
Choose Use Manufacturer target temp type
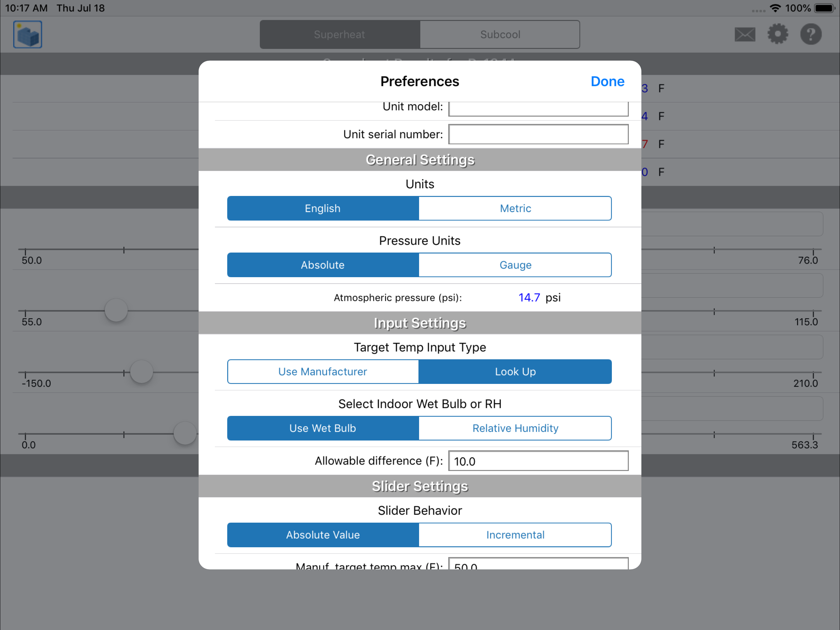coord(323,371)
